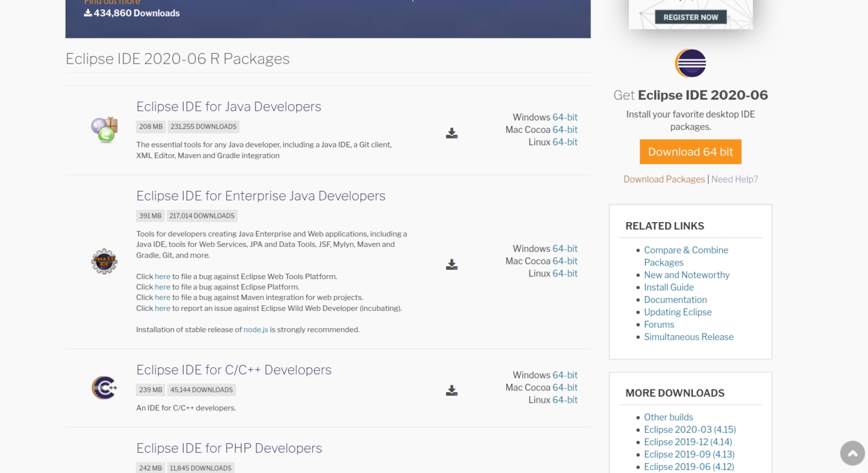Click the C/C++ Developers package download icon
The height and width of the screenshot is (473, 868).
(x=452, y=390)
